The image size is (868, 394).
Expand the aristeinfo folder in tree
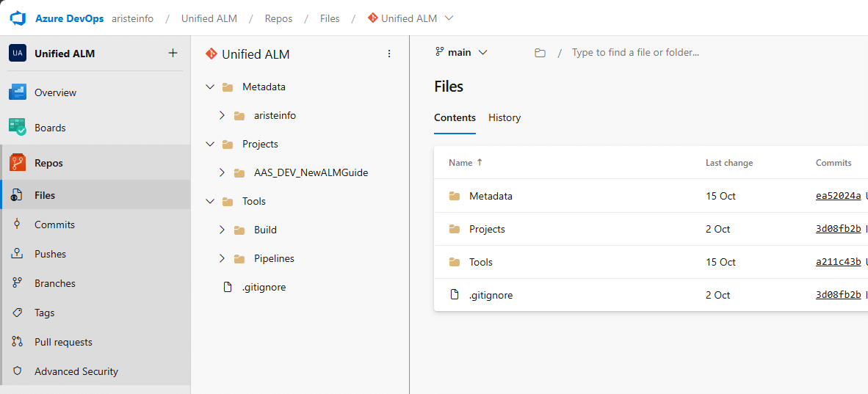[x=222, y=115]
